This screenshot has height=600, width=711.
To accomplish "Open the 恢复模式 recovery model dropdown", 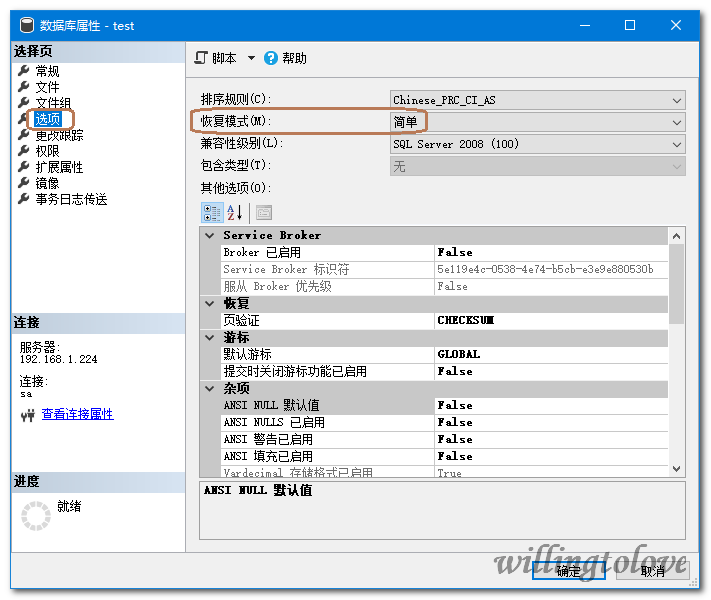I will [x=678, y=122].
